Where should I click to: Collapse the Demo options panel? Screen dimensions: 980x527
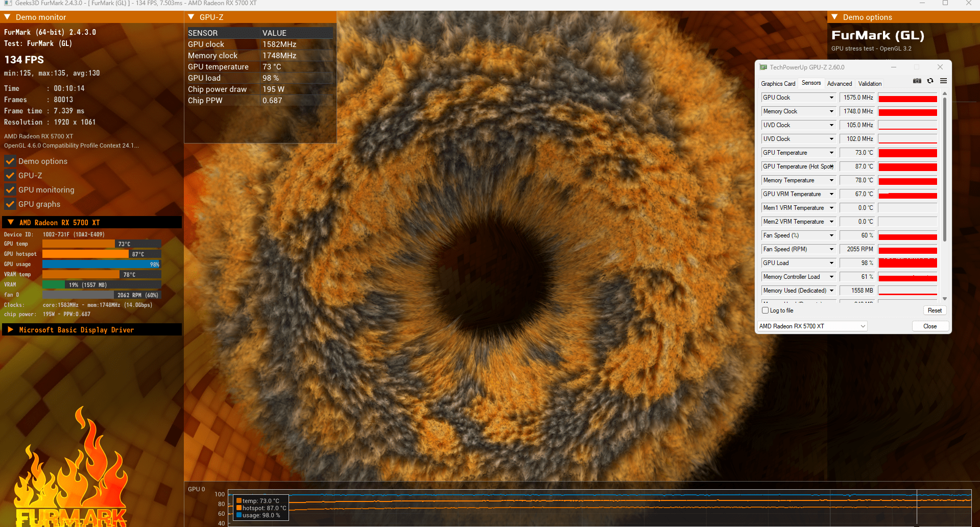834,17
